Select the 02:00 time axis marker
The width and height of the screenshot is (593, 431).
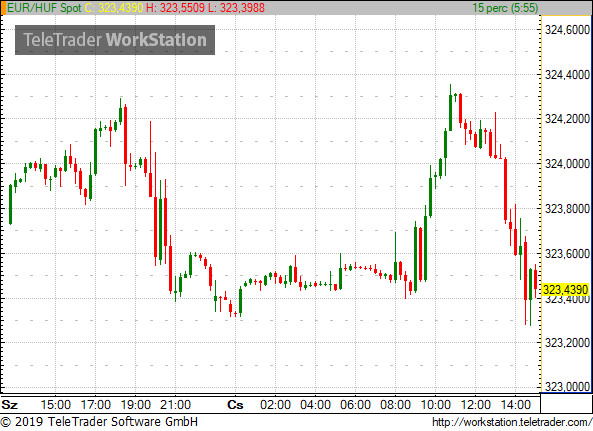click(x=275, y=405)
